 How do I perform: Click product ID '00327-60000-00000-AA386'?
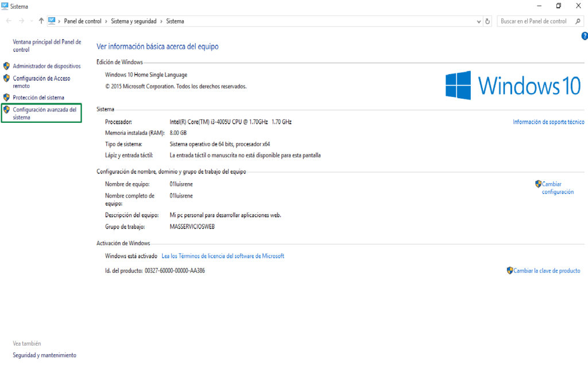[x=175, y=270]
